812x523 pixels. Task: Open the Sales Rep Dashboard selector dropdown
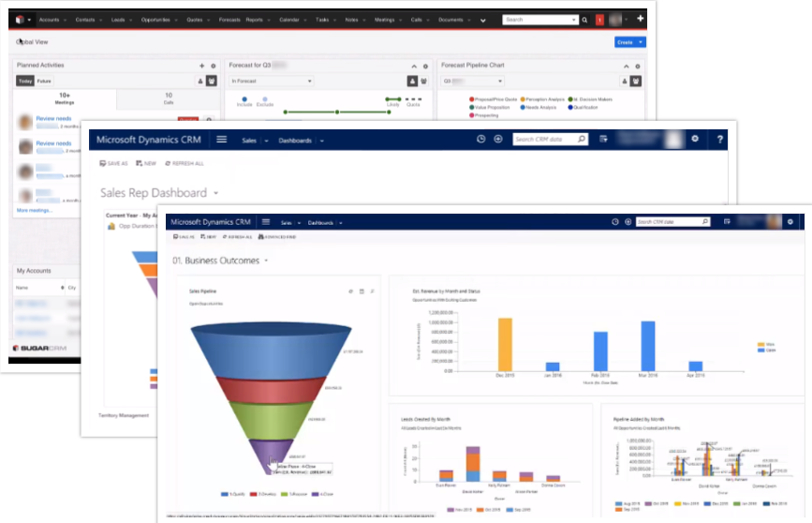[x=216, y=193]
